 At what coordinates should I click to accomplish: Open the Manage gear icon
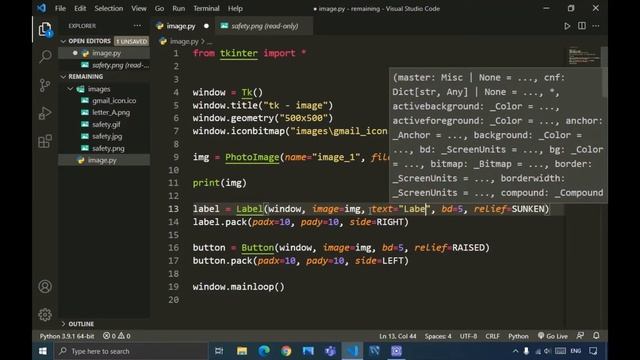[x=45, y=315]
